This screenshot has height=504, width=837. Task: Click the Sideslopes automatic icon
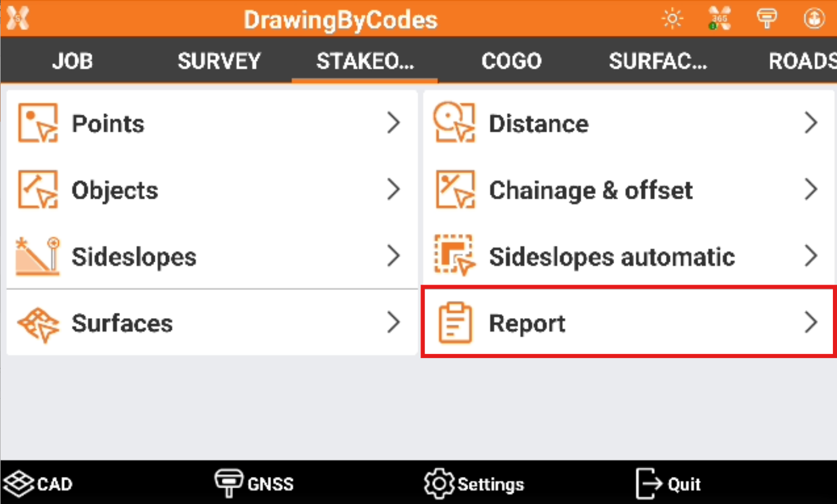click(x=454, y=256)
